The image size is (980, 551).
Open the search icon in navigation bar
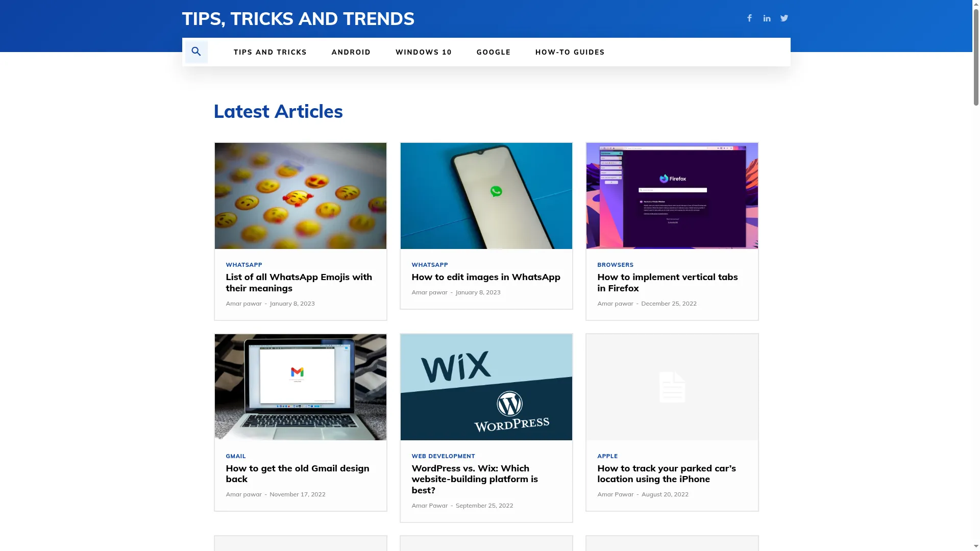tap(196, 52)
